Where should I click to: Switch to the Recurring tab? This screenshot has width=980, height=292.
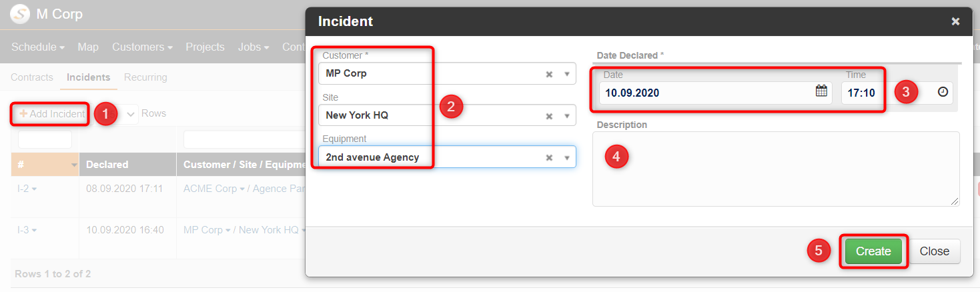pos(145,77)
